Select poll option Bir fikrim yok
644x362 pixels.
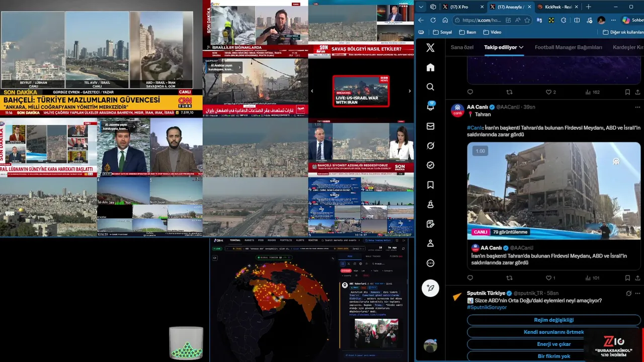(x=553, y=356)
